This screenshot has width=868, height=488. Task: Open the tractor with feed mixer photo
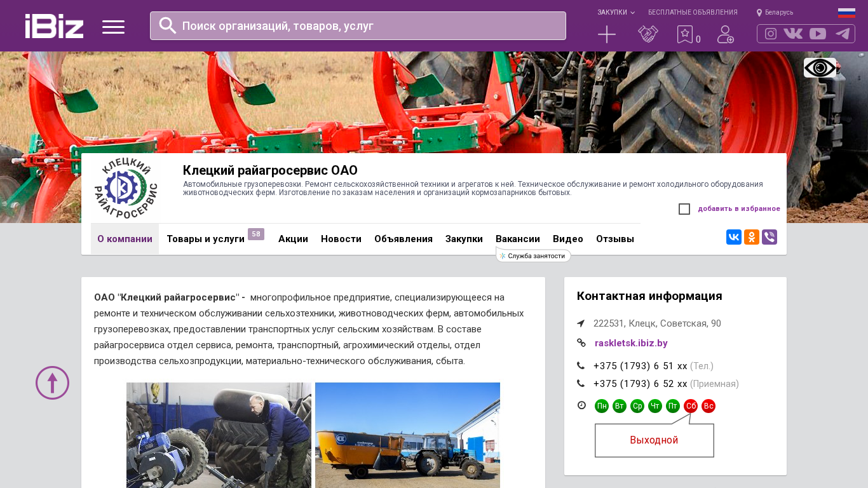pyautogui.click(x=407, y=435)
